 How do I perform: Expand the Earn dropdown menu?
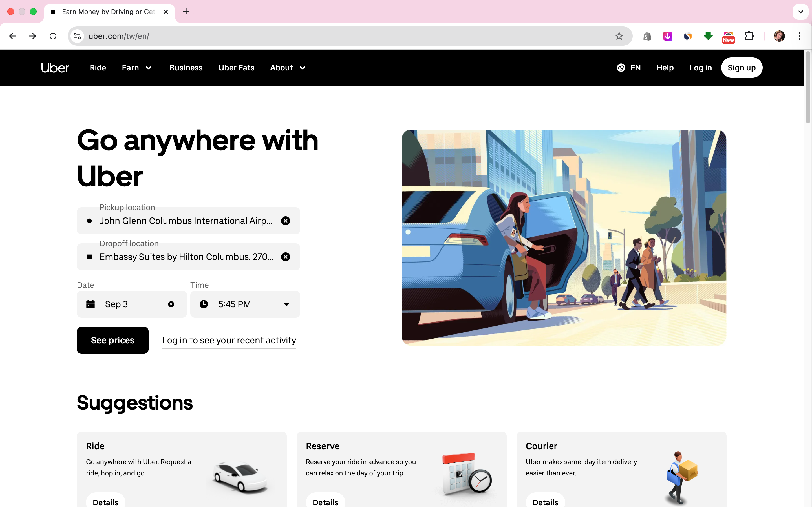[x=137, y=68]
